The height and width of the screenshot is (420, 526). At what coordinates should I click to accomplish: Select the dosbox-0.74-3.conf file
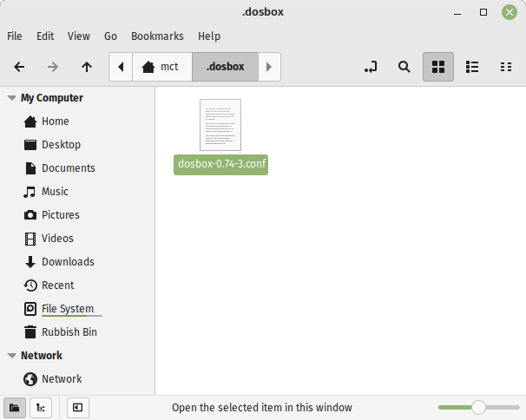(220, 137)
